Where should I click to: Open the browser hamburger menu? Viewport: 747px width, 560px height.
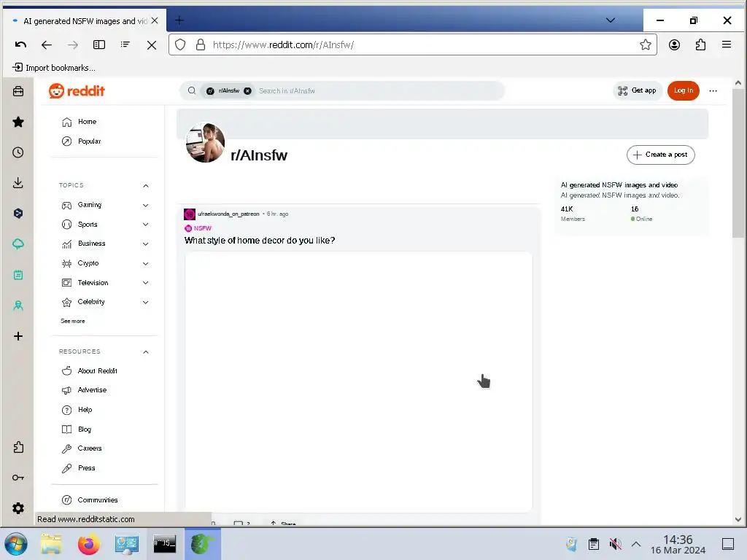click(727, 44)
